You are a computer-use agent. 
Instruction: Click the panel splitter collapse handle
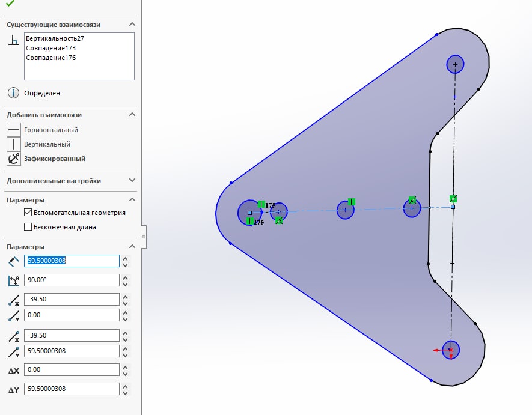pos(144,236)
